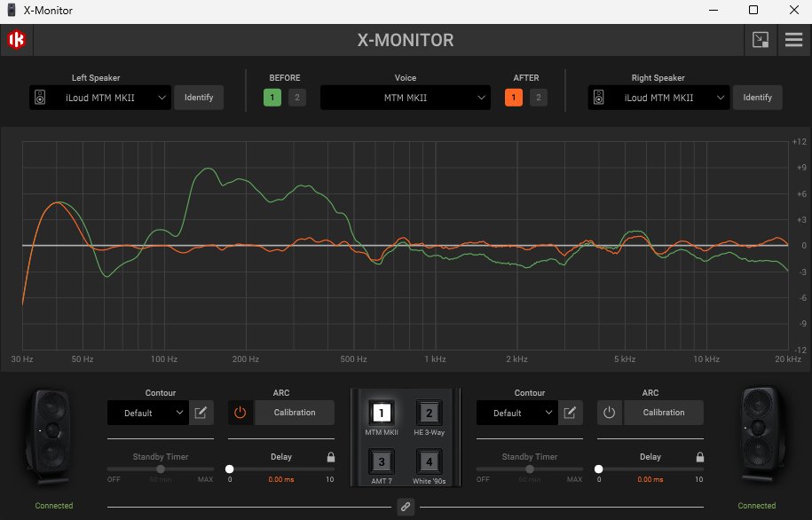Screen dimensions: 812x520
Task: Click right Connected status text
Action: (x=757, y=506)
